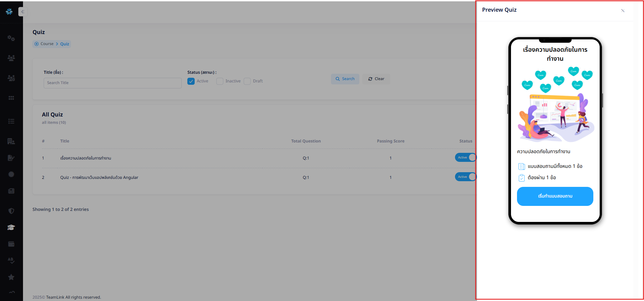Open the star icon sidebar menu
This screenshot has width=644, height=301.
click(x=11, y=277)
